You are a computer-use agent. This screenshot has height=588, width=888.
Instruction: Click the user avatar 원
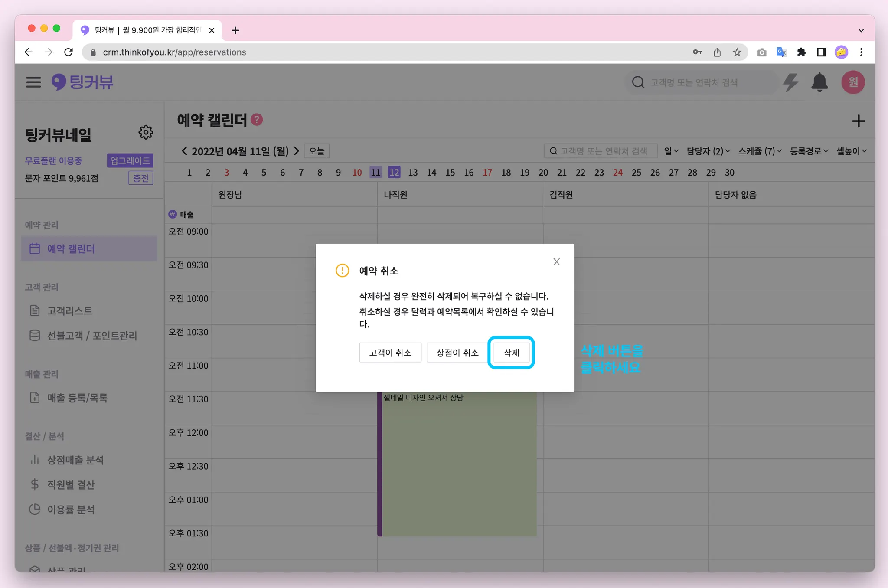(852, 82)
